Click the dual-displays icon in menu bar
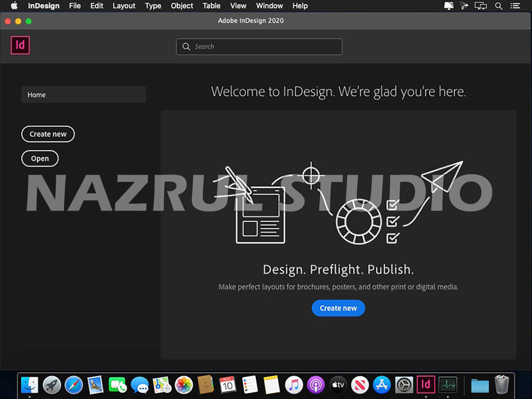 [481, 6]
